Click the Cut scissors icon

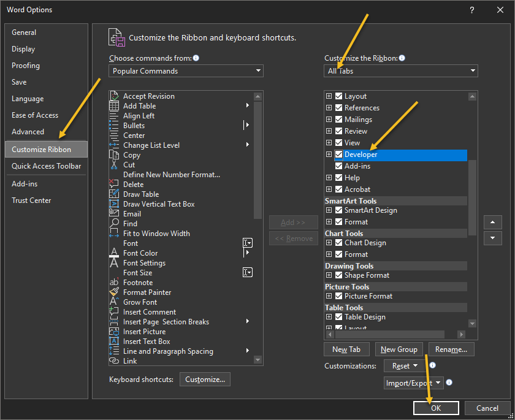tap(113, 165)
